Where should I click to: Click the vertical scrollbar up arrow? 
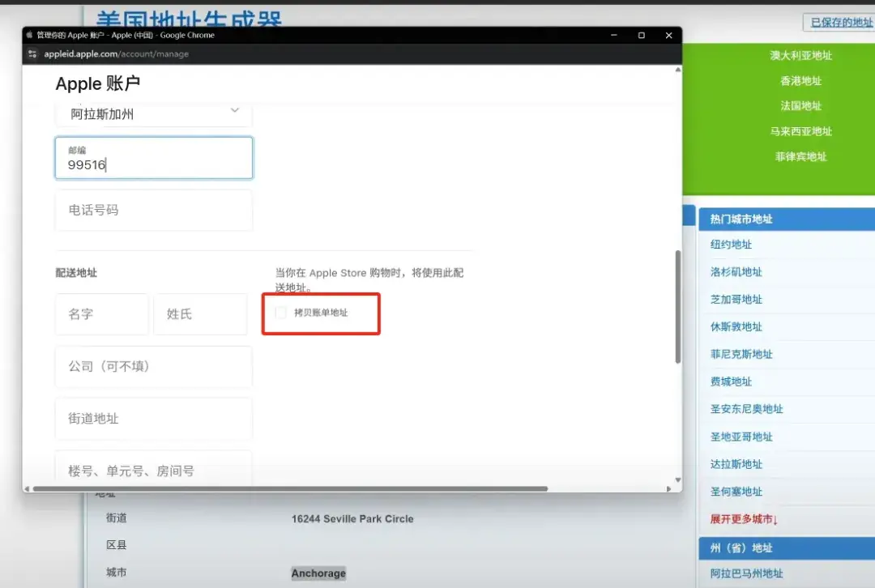[678, 70]
